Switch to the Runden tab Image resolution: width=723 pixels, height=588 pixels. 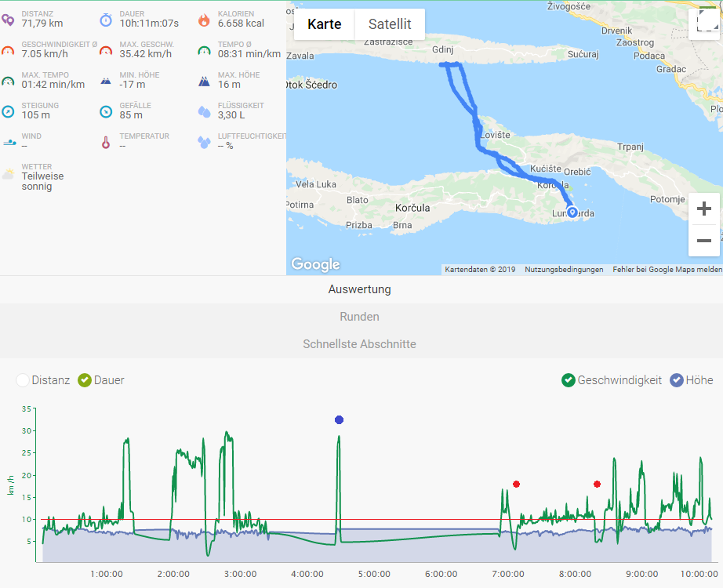(x=360, y=316)
